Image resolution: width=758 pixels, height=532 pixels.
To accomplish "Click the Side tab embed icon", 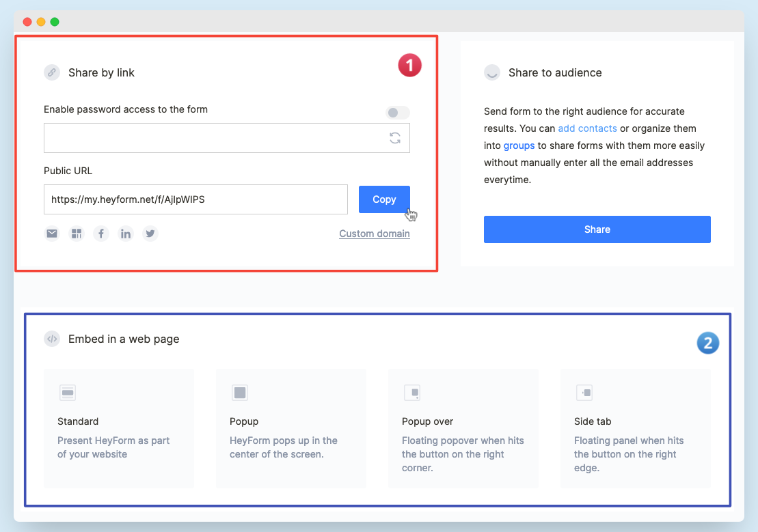I will pos(584,393).
